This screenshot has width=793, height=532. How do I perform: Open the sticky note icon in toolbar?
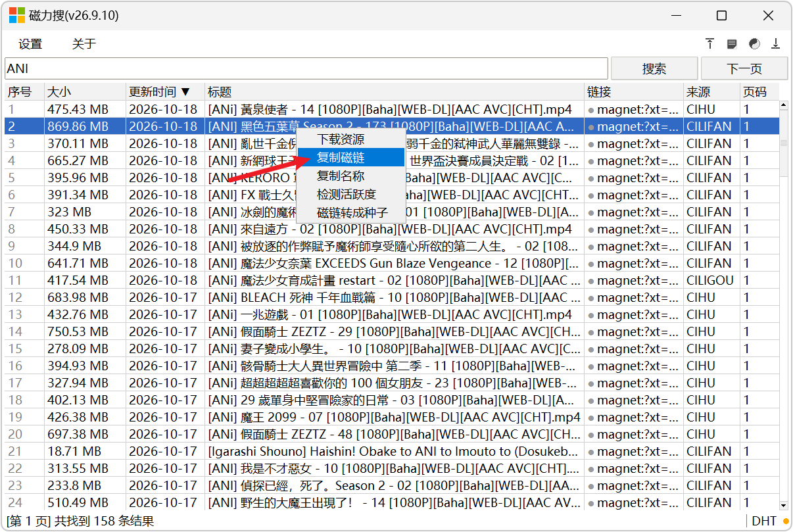732,44
